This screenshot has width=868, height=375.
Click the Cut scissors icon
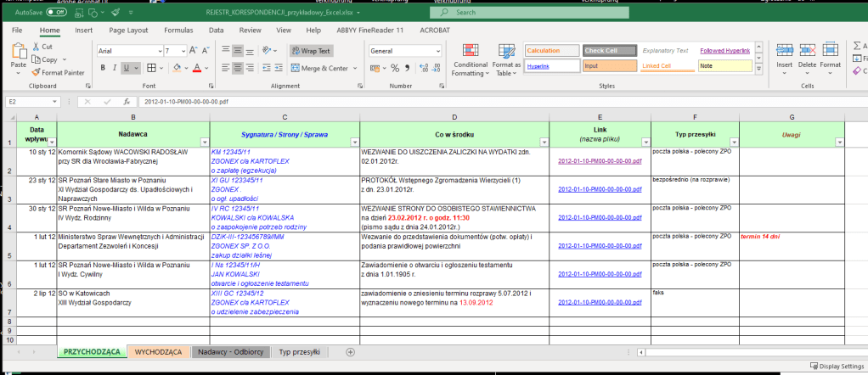[x=37, y=48]
